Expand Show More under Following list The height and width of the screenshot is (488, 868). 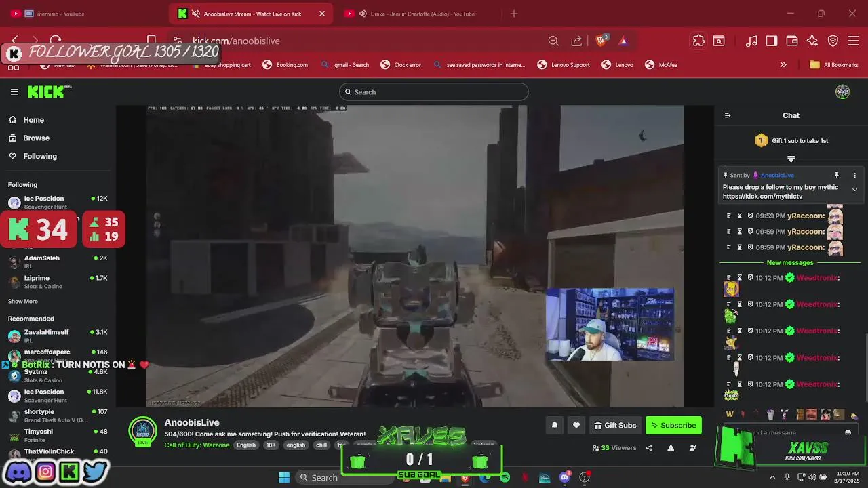[23, 301]
